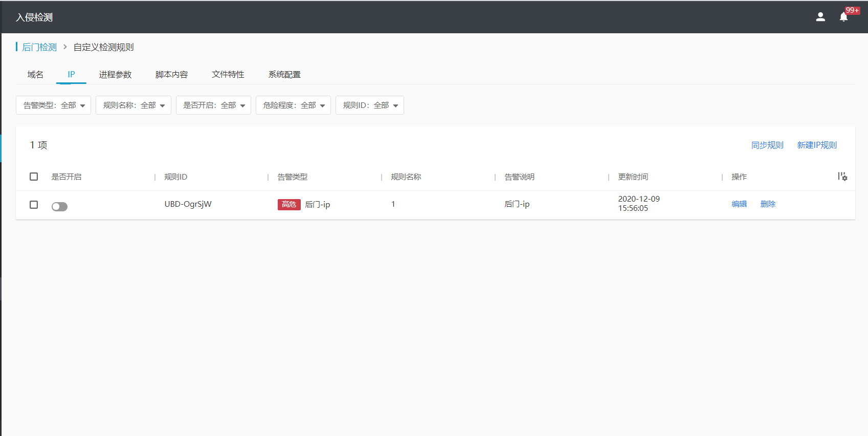Open the 脚本内容 tab
Viewport: 868px width, 436px height.
click(x=171, y=75)
